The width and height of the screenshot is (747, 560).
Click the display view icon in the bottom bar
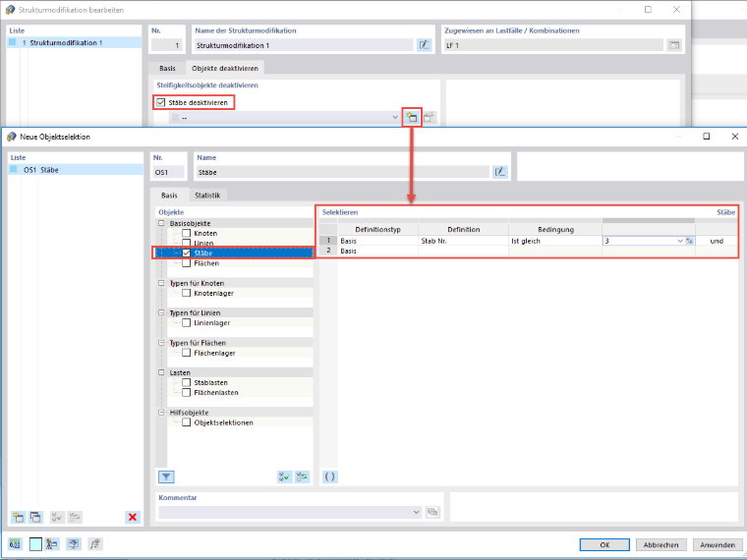click(x=74, y=544)
